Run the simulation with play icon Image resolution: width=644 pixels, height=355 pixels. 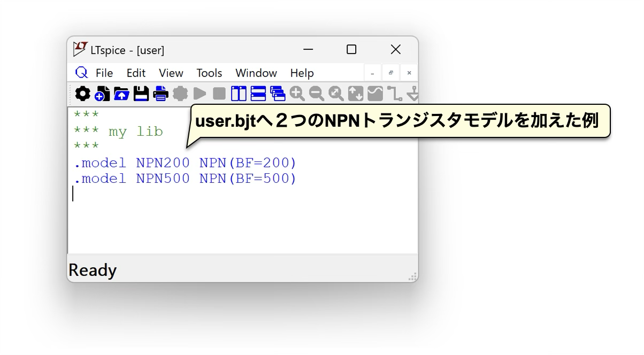coord(200,94)
